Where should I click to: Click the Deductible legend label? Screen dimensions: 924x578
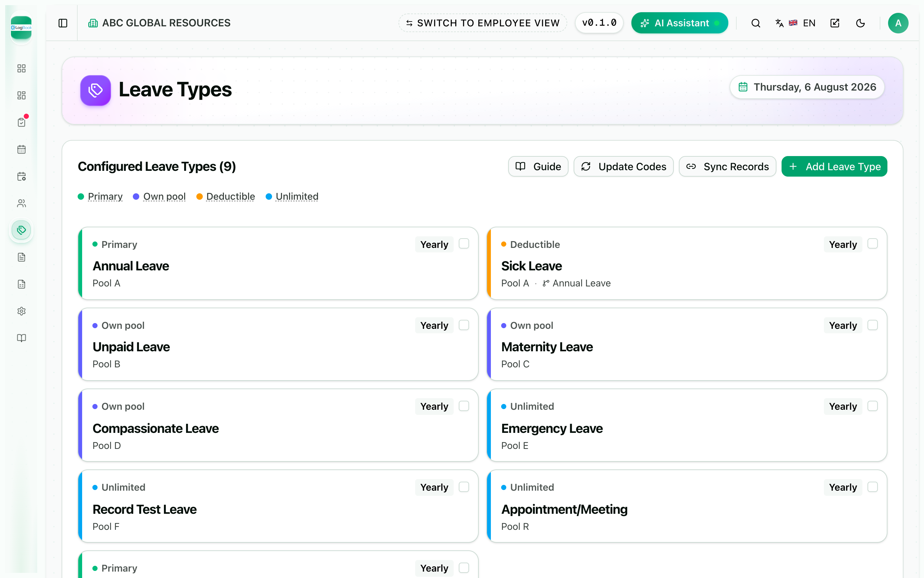point(231,197)
